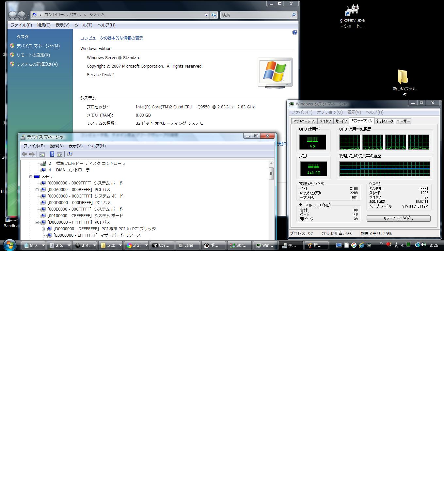Switch to the プロセス tab in Task Manager
Viewport: 444px width, 504px height.
pyautogui.click(x=325, y=121)
